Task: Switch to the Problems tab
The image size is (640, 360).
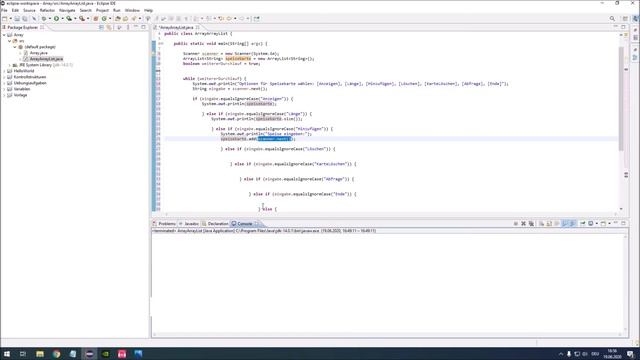Action: tap(164, 224)
